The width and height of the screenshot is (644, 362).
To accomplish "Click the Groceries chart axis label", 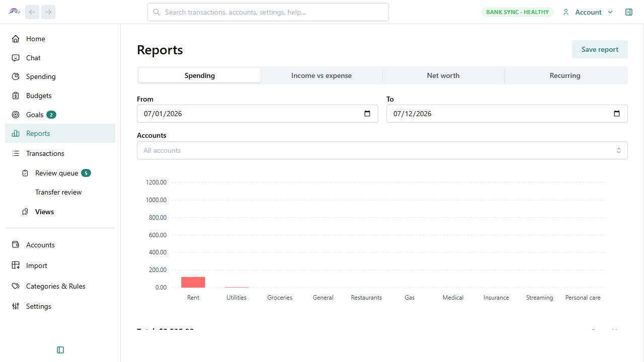I will [x=280, y=298].
